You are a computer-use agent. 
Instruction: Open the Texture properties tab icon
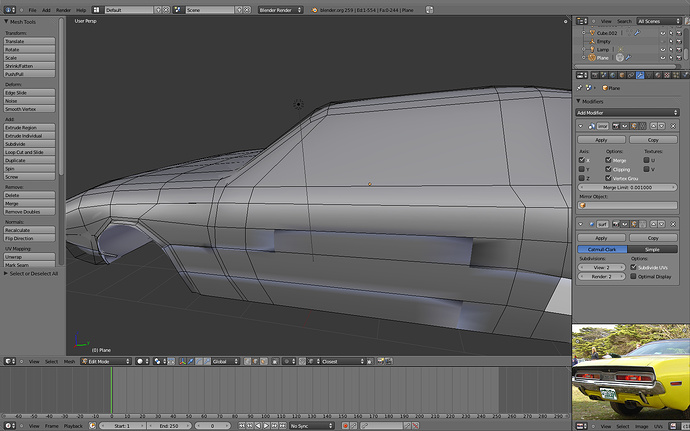[x=667, y=75]
